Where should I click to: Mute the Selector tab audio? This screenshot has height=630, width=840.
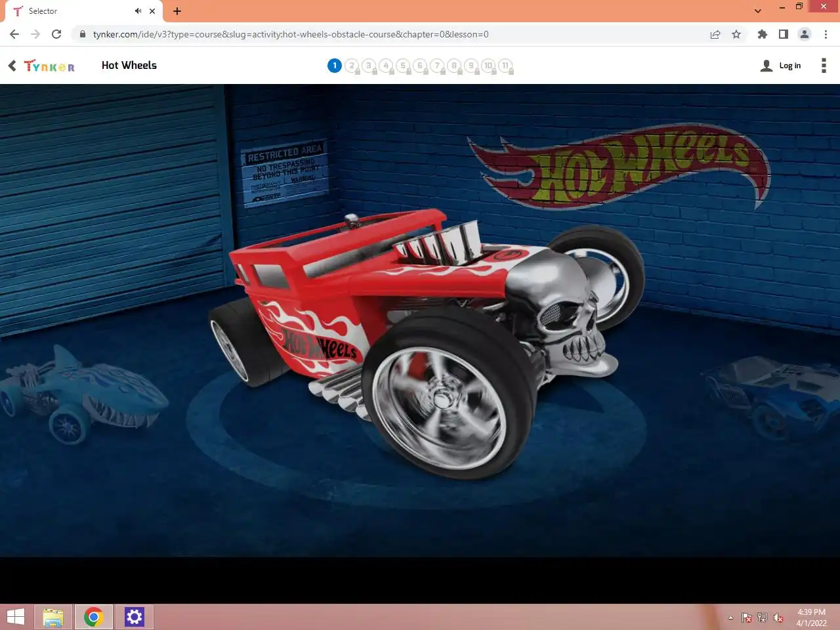pyautogui.click(x=138, y=11)
